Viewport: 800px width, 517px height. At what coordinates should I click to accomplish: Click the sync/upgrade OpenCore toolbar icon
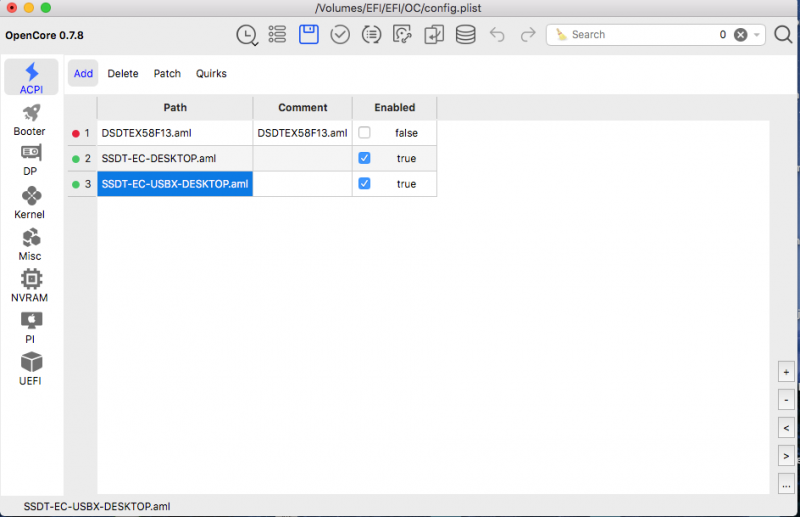pos(402,35)
